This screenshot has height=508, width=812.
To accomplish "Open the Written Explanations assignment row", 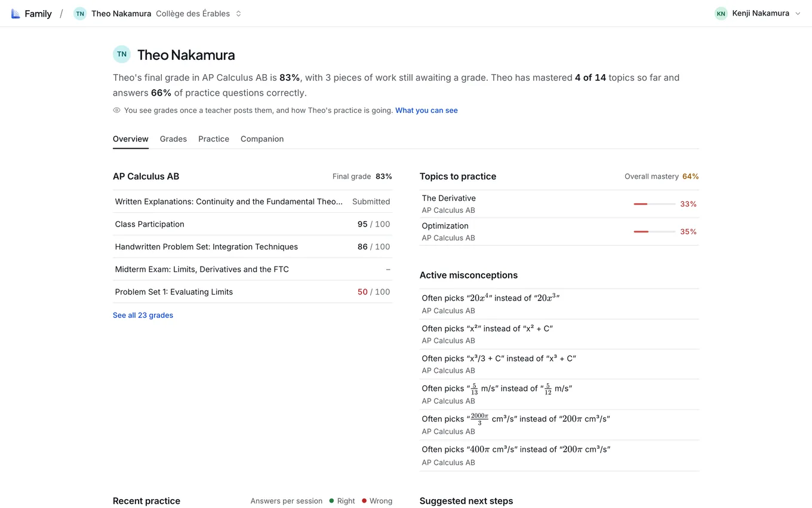I will click(x=253, y=201).
